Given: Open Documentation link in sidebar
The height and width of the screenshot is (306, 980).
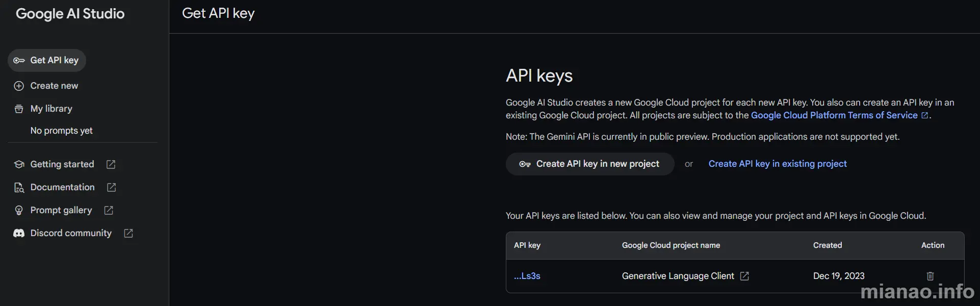Looking at the screenshot, I should pyautogui.click(x=62, y=187).
